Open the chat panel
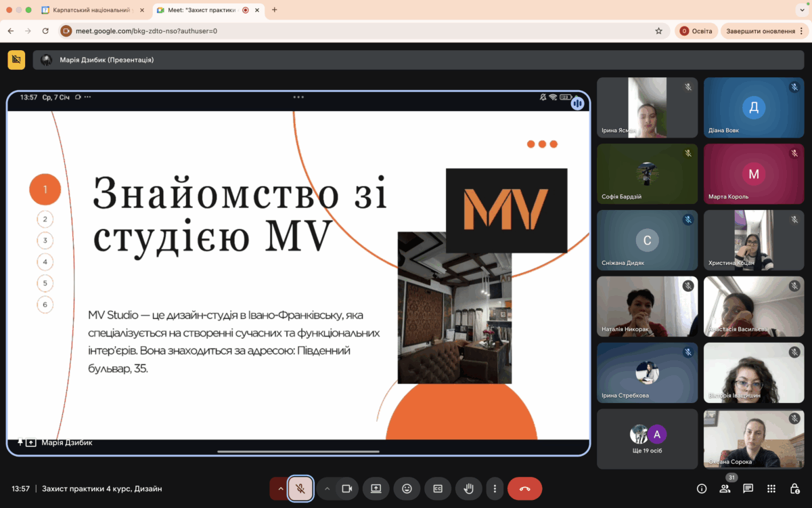 point(748,488)
